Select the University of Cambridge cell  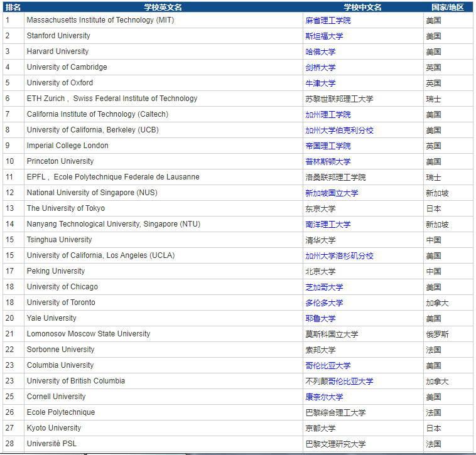163,67
